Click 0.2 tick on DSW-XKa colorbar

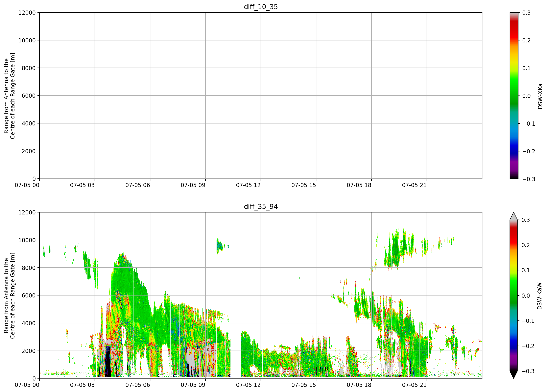tap(527, 40)
